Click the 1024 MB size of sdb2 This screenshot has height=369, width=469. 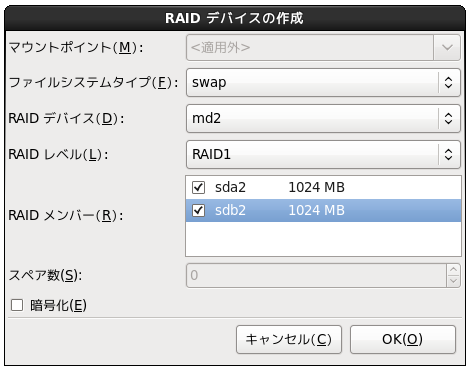tap(316, 210)
